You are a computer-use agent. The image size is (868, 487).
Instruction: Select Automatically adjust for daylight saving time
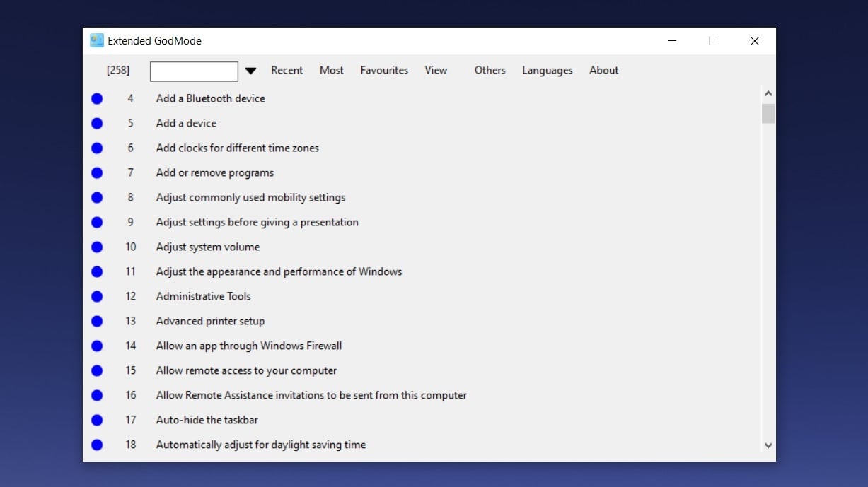tap(261, 445)
